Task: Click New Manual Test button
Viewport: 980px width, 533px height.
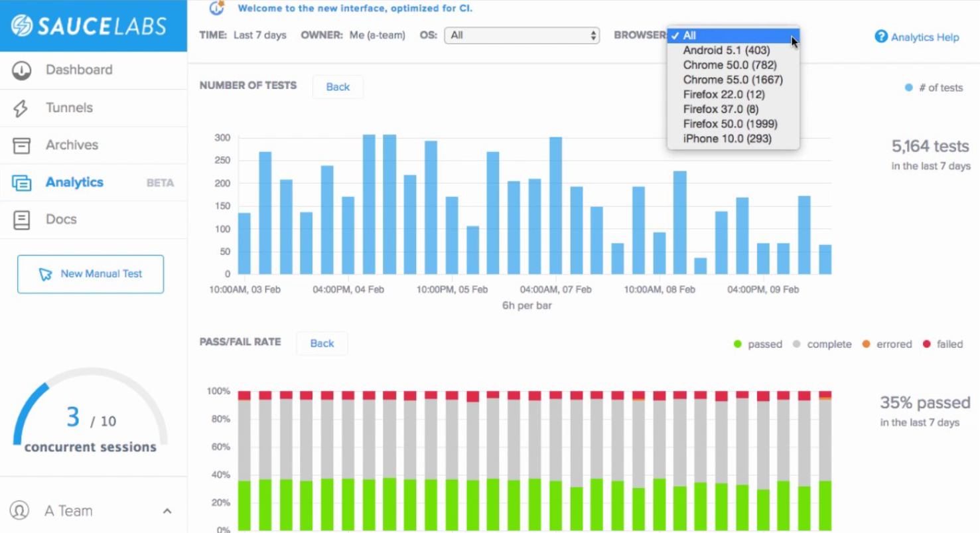Action: 90,274
